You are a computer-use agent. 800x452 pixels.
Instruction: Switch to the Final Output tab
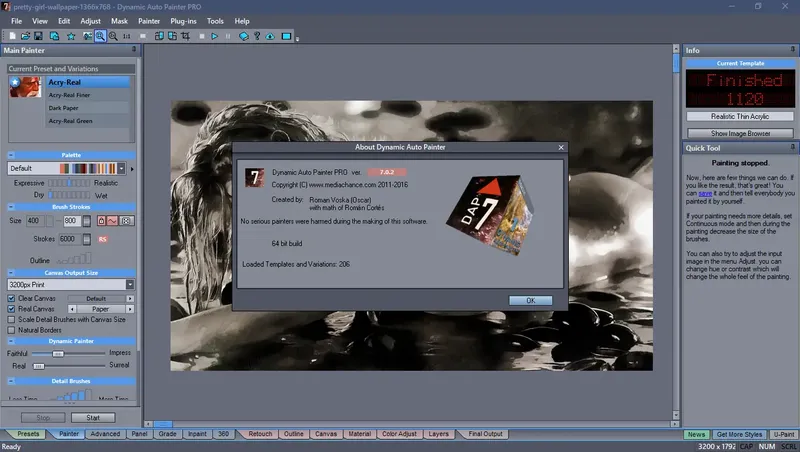(485, 434)
